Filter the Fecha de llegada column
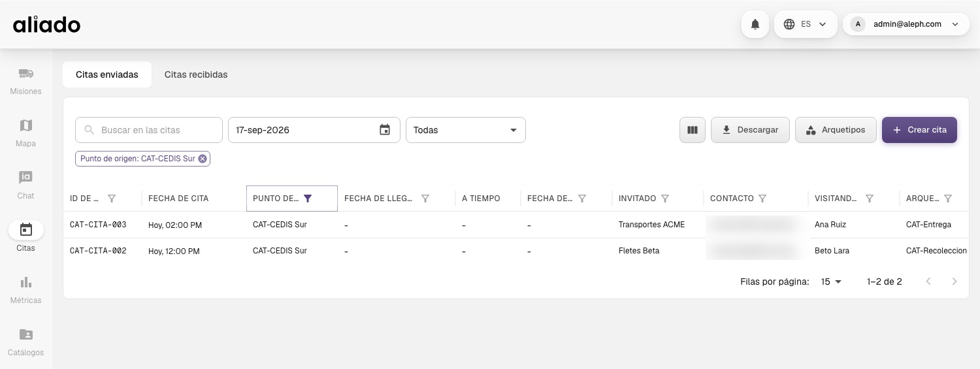The width and height of the screenshot is (980, 369). [425, 199]
